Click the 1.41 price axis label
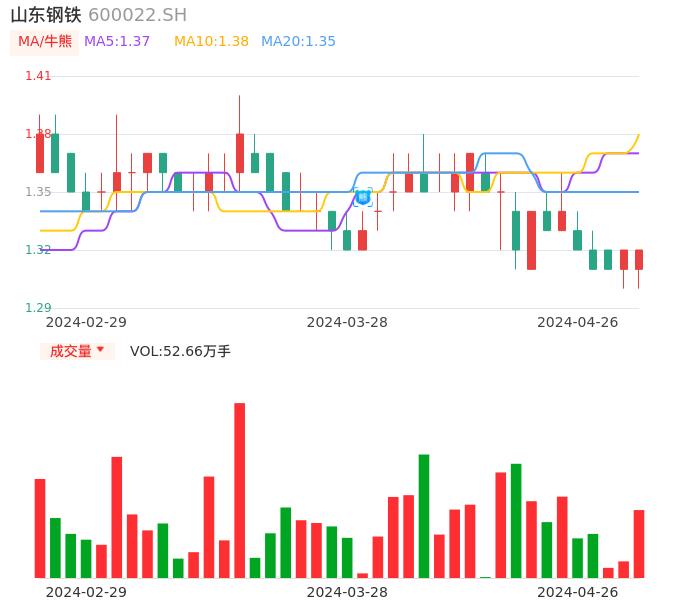Image resolution: width=686 pixels, height=606 pixels. [x=38, y=76]
